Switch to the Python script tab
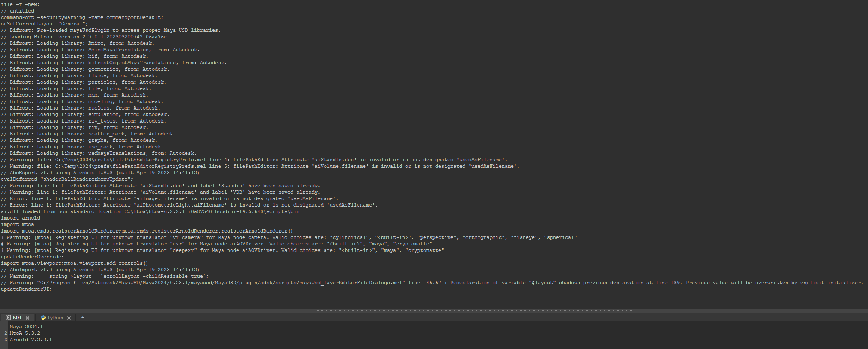This screenshot has width=868, height=349. coord(55,318)
